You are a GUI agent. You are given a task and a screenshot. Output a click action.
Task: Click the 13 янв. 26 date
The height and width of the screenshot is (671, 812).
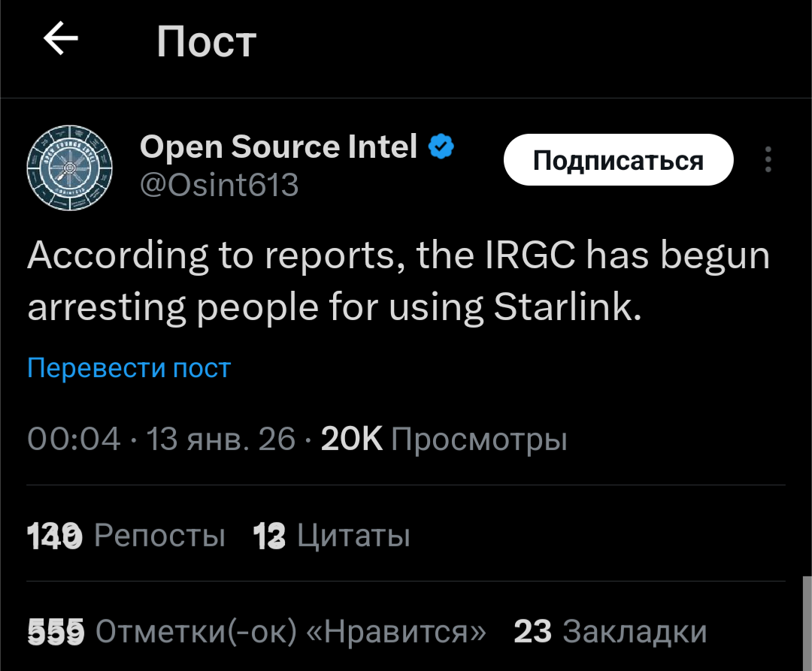click(221, 439)
